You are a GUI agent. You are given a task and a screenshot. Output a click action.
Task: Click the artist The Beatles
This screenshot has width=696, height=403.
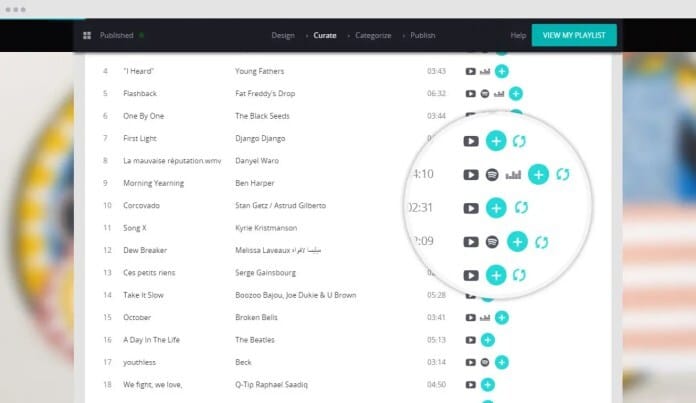255,340
